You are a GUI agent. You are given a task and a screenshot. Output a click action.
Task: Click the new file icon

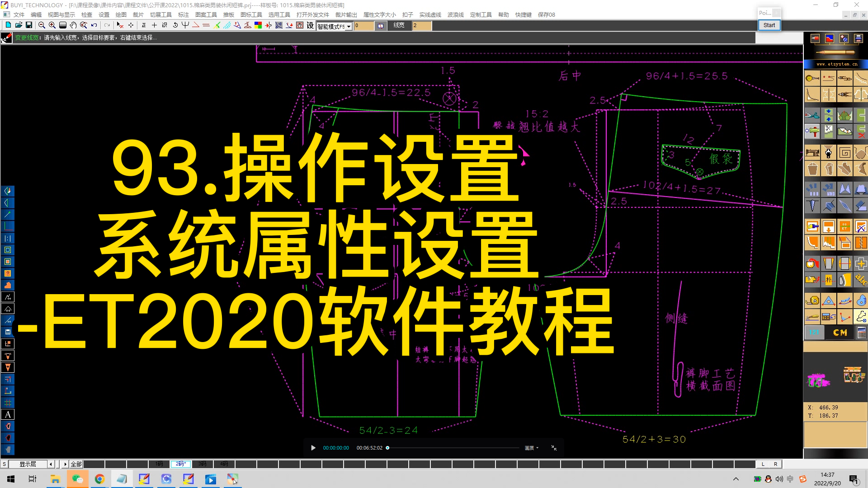[8, 25]
